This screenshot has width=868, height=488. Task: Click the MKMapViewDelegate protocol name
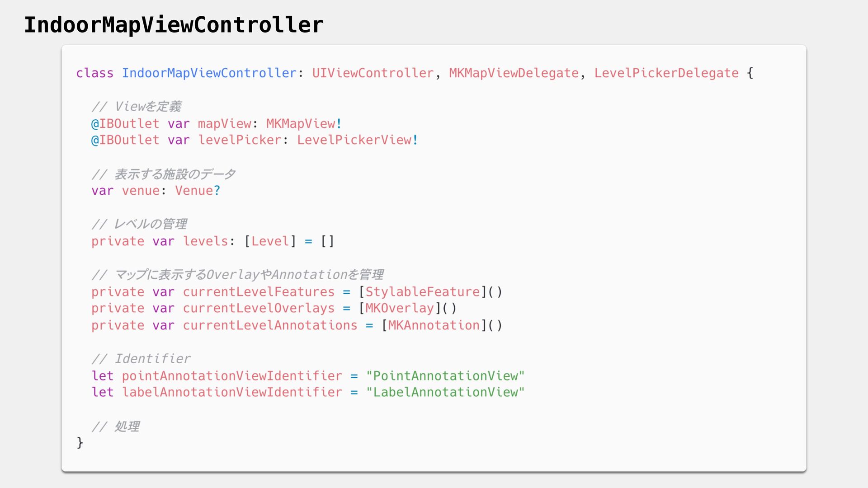coord(514,73)
